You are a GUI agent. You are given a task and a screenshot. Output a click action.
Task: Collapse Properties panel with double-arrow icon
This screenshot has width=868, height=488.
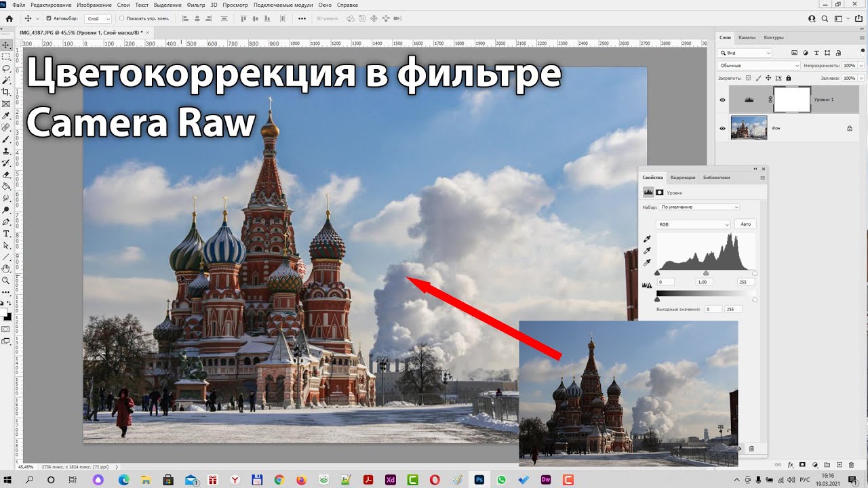(x=755, y=169)
